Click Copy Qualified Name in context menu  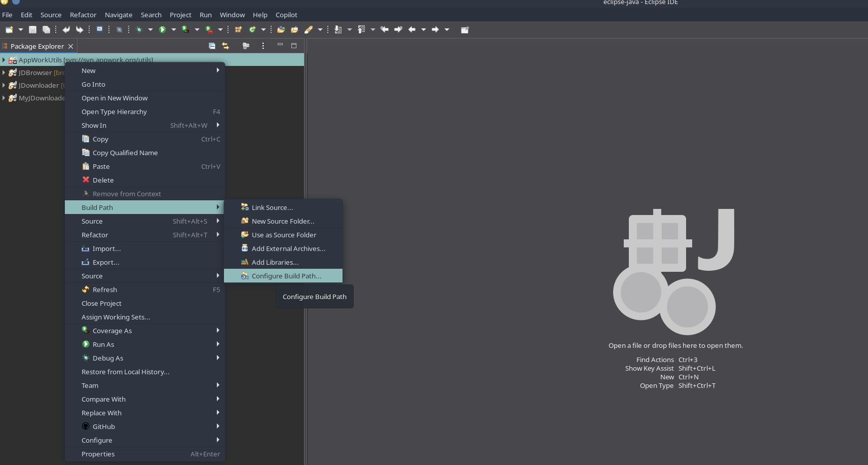click(x=145, y=153)
